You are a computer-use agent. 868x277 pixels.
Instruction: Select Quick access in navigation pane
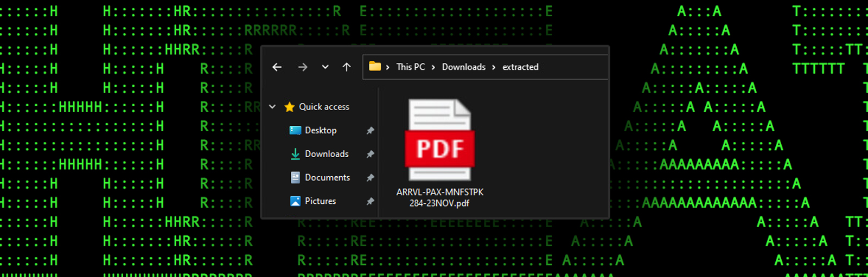[x=324, y=107]
